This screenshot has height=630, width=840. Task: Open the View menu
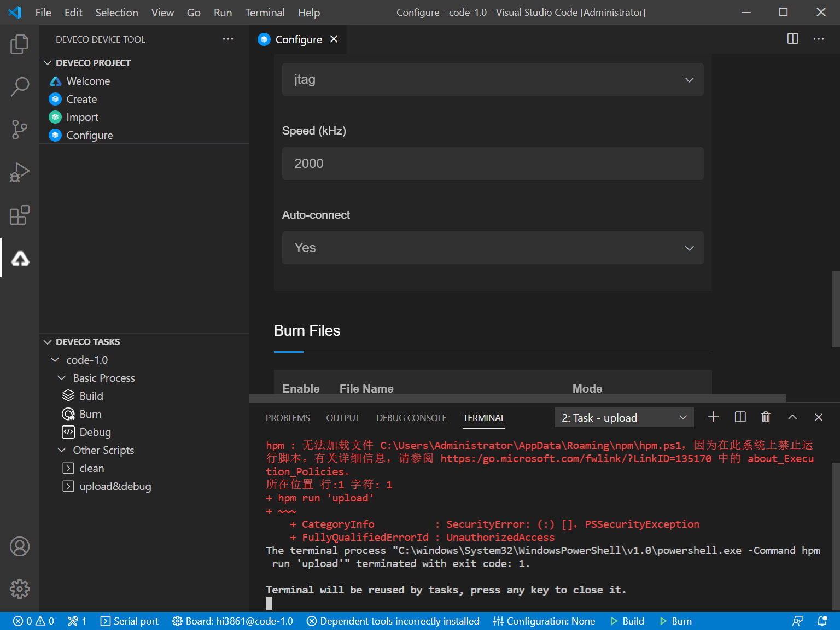coord(162,13)
